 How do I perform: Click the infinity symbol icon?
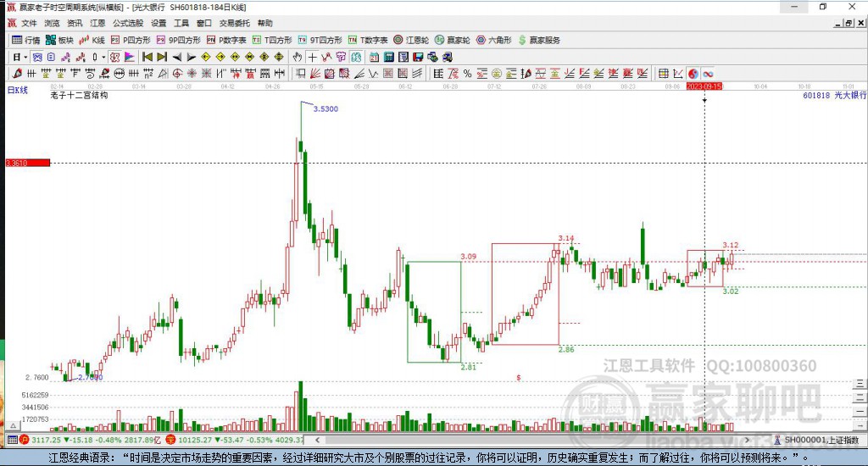pyautogui.click(x=708, y=74)
